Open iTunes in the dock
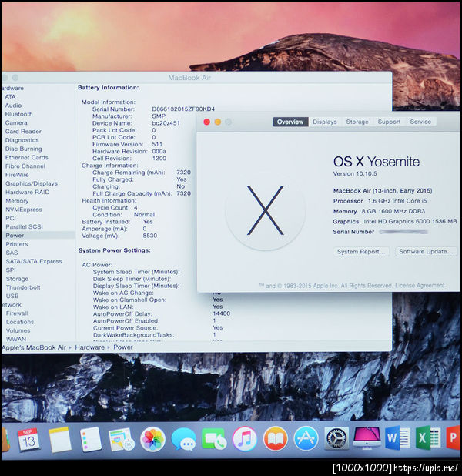Viewport: 462px width, 476px height. (244, 439)
